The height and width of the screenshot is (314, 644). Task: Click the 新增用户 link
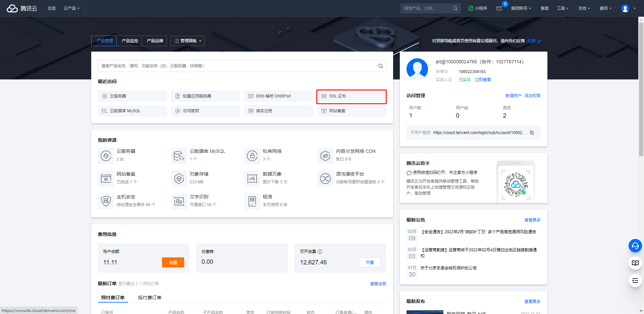tap(514, 96)
